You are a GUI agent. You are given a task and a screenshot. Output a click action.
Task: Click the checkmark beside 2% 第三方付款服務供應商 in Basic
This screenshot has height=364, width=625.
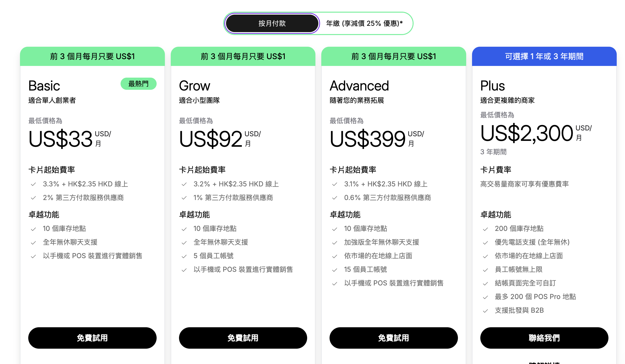tap(33, 198)
